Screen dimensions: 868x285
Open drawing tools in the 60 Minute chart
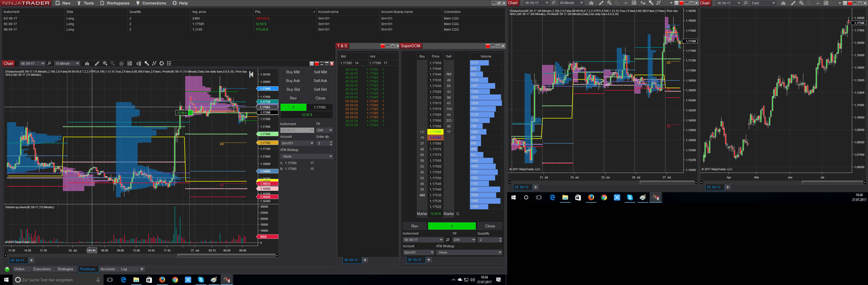[x=601, y=3]
